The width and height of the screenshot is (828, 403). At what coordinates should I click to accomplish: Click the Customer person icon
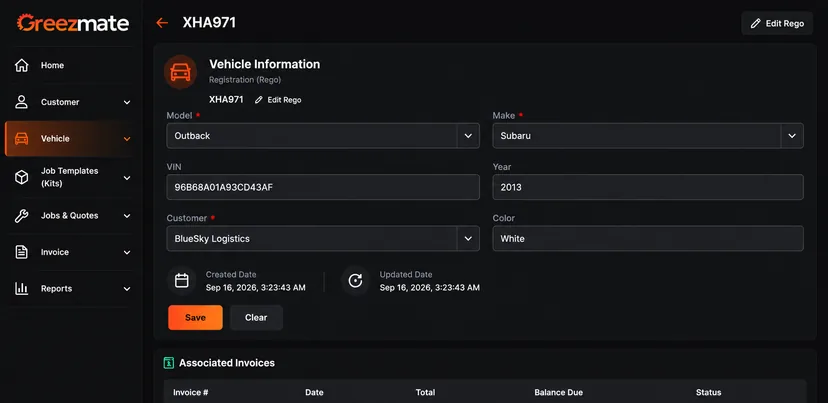tap(22, 102)
